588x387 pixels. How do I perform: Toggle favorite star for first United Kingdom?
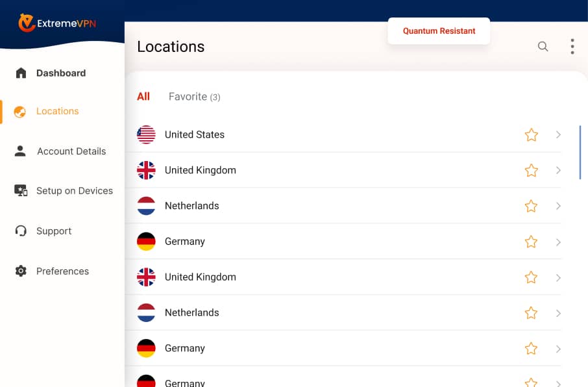pyautogui.click(x=531, y=171)
